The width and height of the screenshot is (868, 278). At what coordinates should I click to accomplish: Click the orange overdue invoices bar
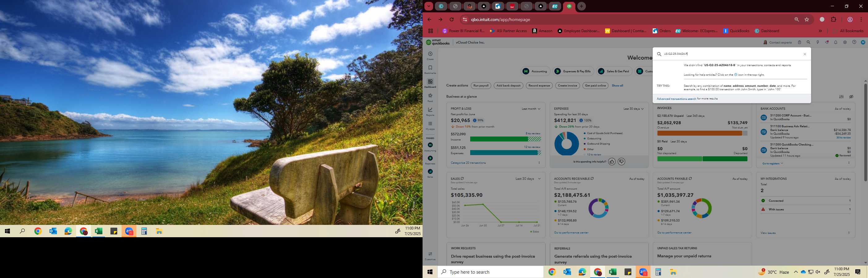(x=699, y=133)
